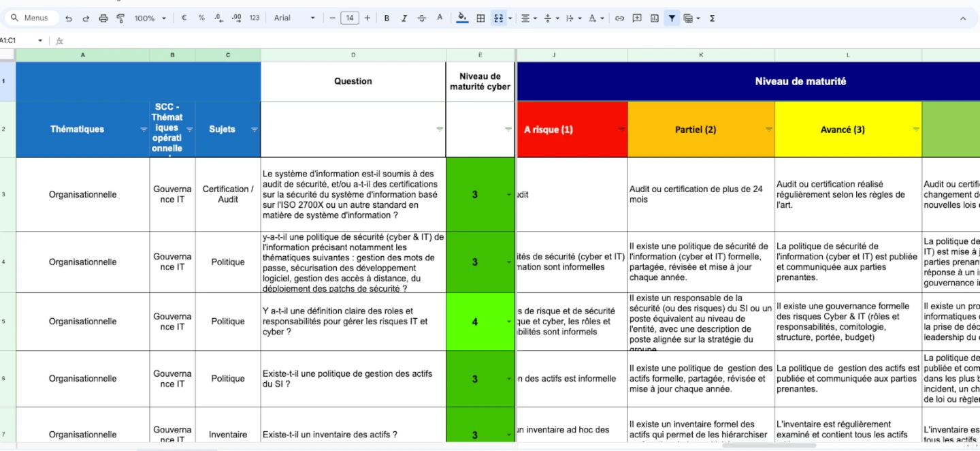Screen dimensions: 980x451
Task: Open more number formats (123)
Action: click(x=255, y=18)
